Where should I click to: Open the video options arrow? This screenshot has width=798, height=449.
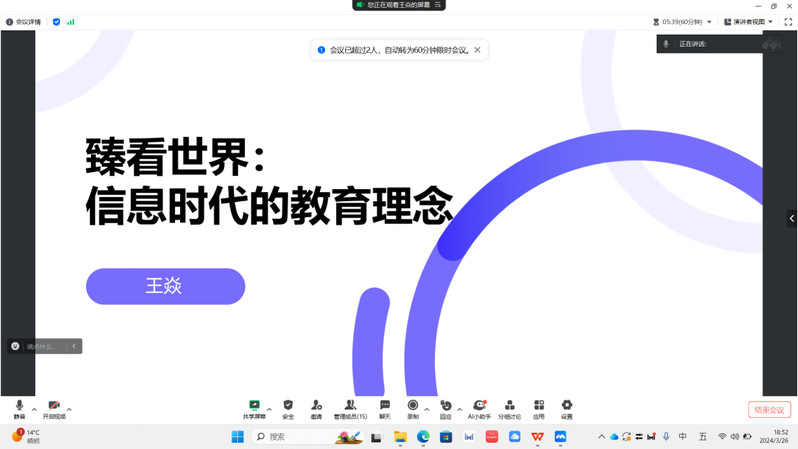point(69,409)
